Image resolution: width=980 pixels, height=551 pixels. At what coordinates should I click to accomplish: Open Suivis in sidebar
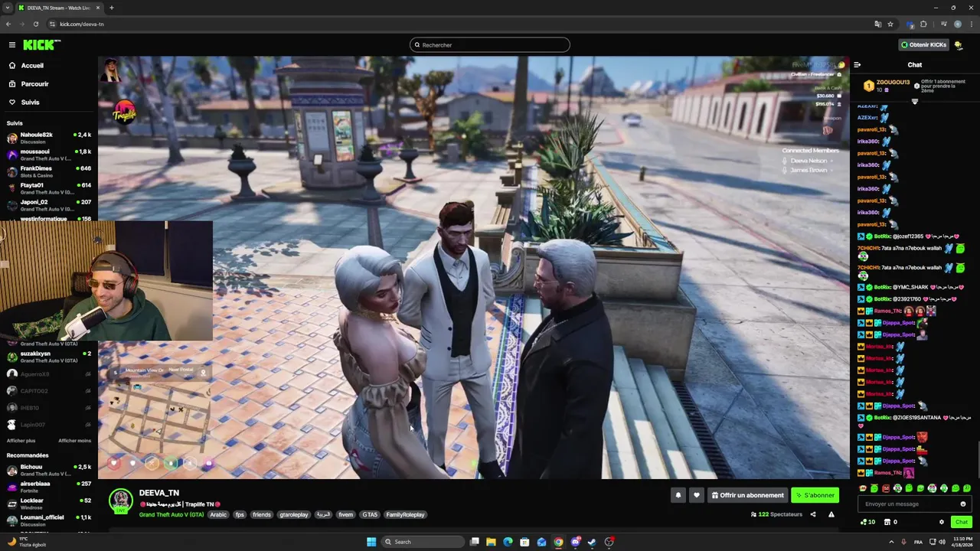click(x=31, y=103)
